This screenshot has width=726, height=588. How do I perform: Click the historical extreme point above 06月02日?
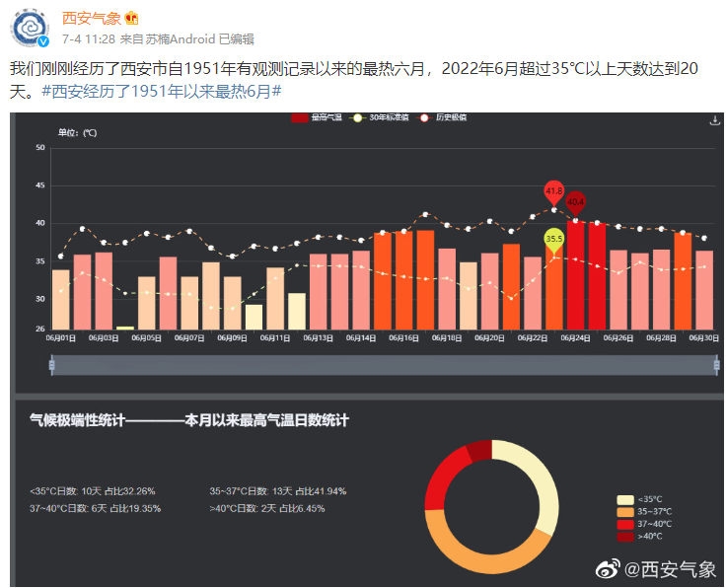pos(83,229)
